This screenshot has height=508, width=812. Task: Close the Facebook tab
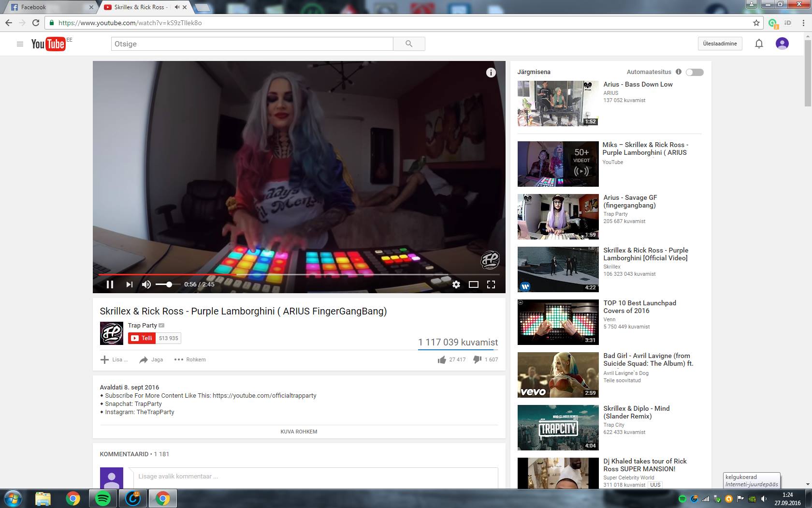(91, 7)
